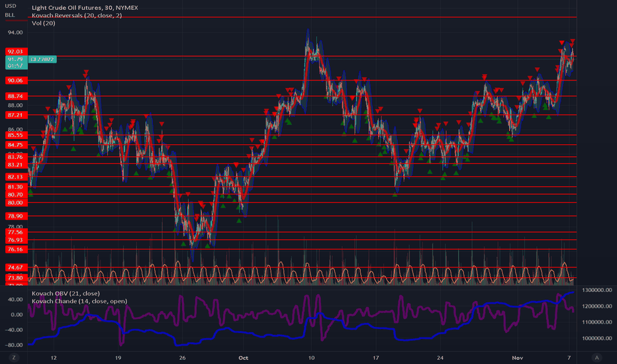The image size is (617, 364).
Task: Click the 78.90 red price level label
Action: [15, 216]
